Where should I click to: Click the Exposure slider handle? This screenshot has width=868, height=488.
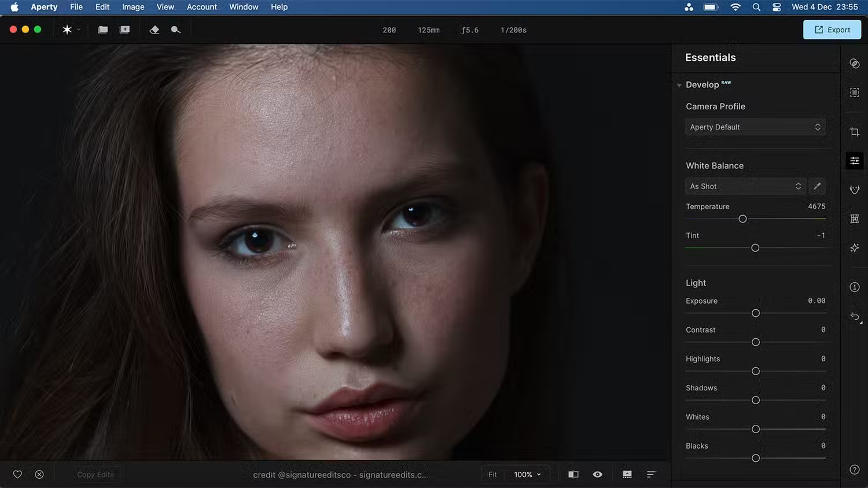(x=755, y=313)
